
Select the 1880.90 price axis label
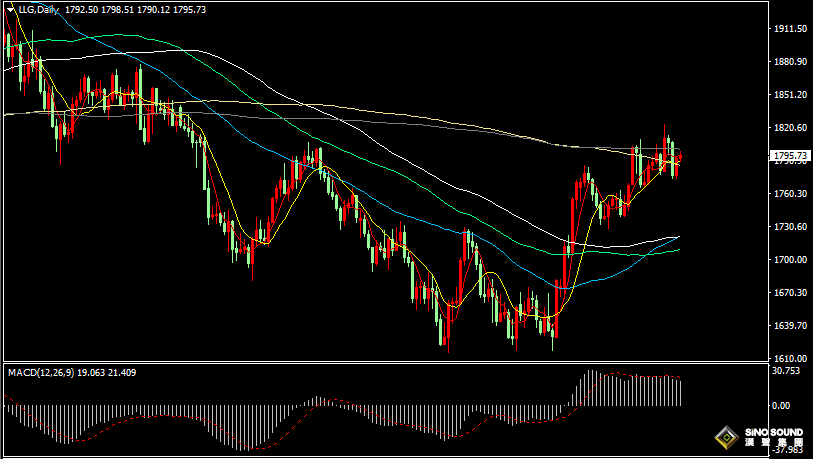pyautogui.click(x=790, y=62)
